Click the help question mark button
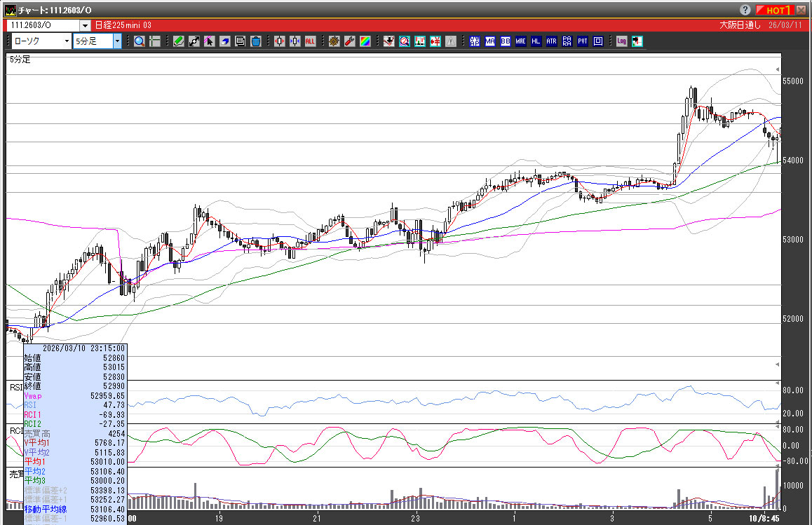Viewport: 812px width, 525px height. coord(745,10)
